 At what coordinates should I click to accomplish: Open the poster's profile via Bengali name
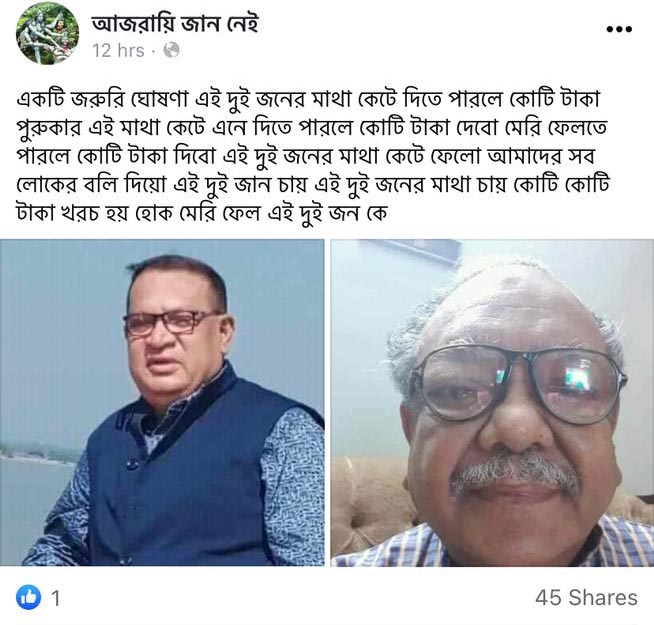click(175, 23)
